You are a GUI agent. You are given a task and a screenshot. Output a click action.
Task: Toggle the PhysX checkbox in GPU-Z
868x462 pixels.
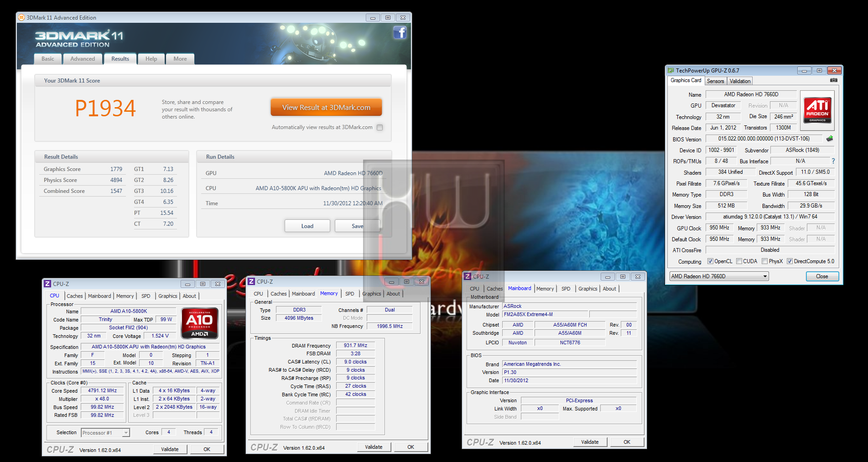[x=764, y=261]
